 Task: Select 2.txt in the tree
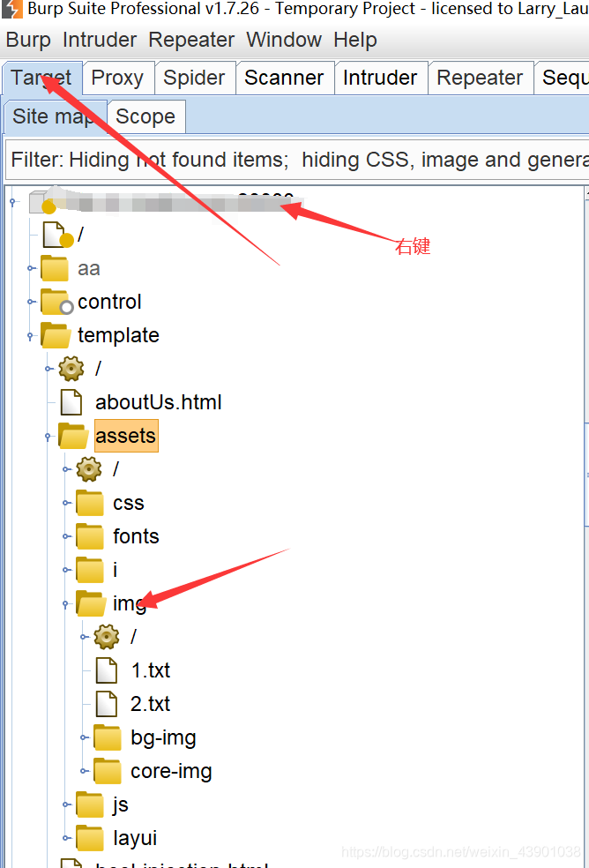pyautogui.click(x=151, y=704)
